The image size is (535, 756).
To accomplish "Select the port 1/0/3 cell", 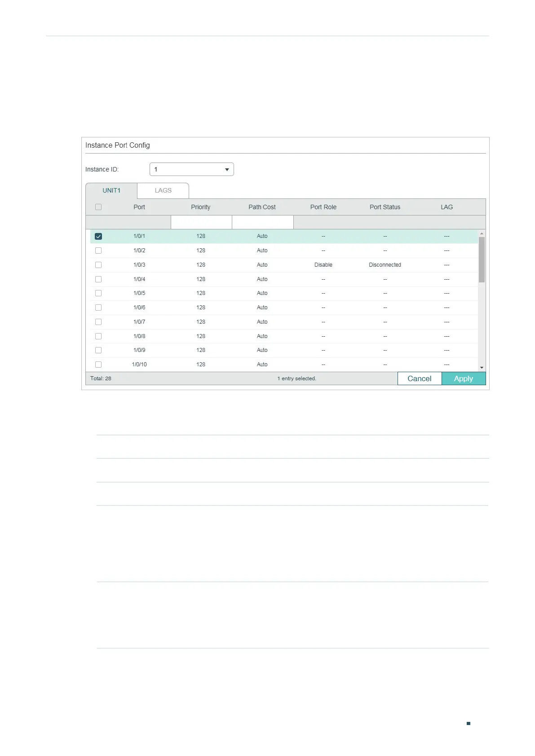I will point(139,265).
